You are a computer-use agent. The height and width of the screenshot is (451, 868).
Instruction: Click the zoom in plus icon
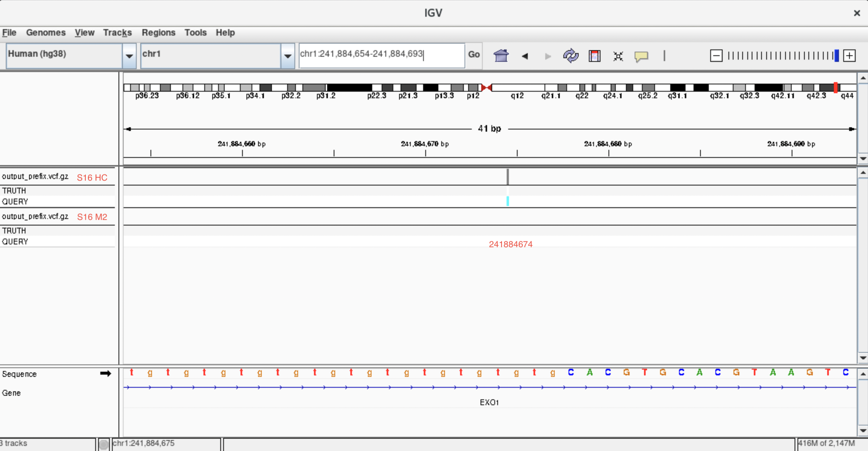tap(849, 56)
